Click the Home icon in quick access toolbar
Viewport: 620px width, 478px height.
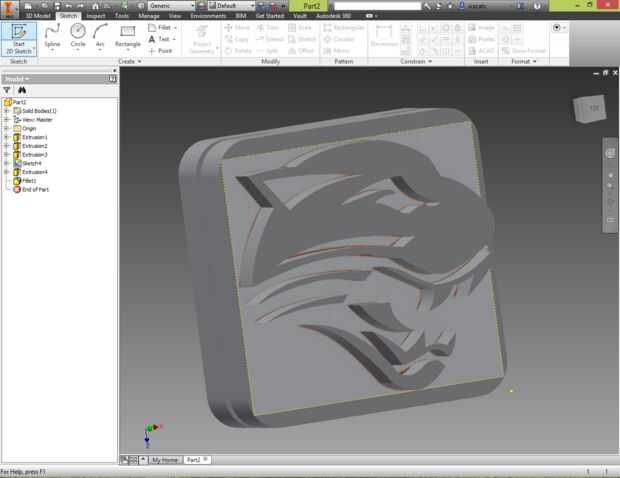tap(96, 6)
